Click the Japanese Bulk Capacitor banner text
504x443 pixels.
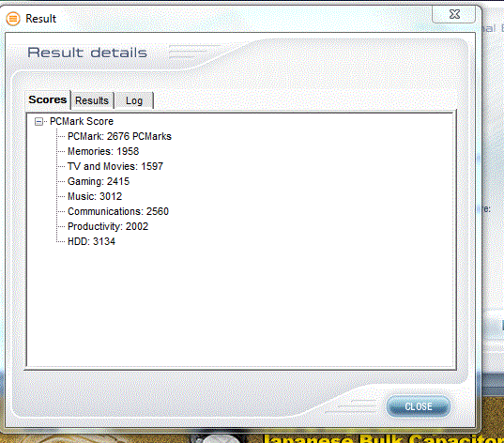pyautogui.click(x=383, y=438)
